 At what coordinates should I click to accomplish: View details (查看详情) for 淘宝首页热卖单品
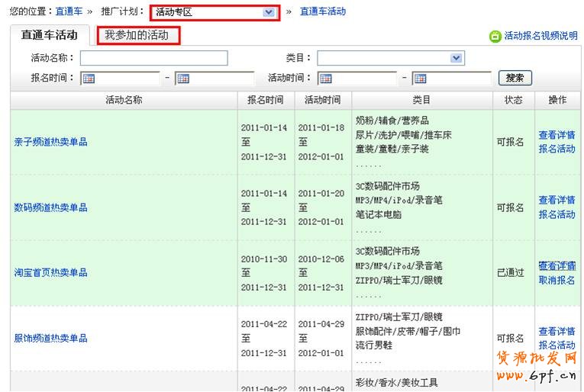point(557,266)
